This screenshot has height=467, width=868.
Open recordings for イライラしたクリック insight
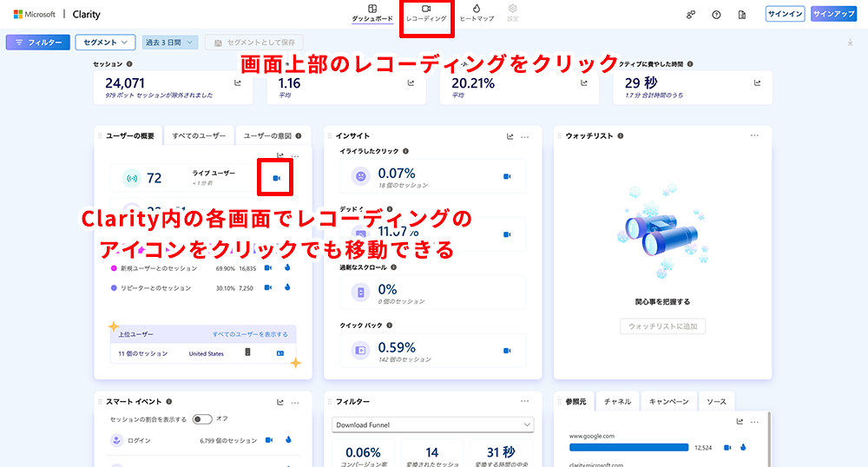[506, 176]
